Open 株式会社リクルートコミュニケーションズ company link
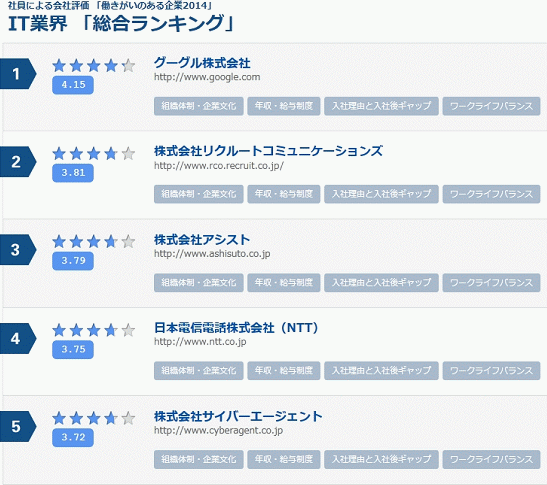Screen dimensions: 547x485 [268, 151]
